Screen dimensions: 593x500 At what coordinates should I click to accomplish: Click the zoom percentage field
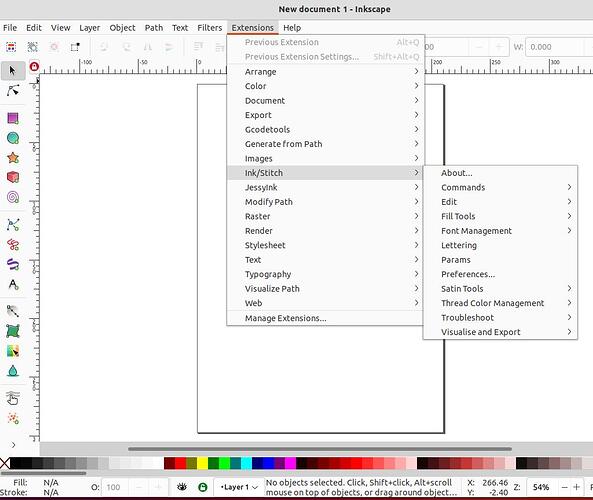click(541, 487)
